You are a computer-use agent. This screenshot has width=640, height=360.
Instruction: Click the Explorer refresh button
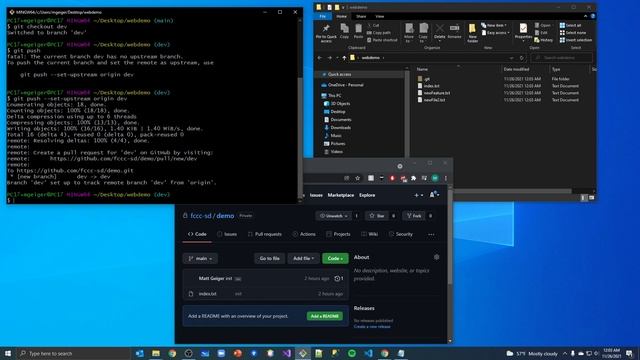click(522, 58)
